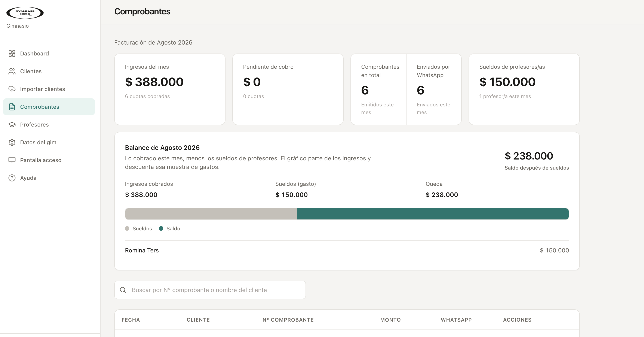The height and width of the screenshot is (337, 644).
Task: Navigate to Profesores section
Action: point(49,125)
